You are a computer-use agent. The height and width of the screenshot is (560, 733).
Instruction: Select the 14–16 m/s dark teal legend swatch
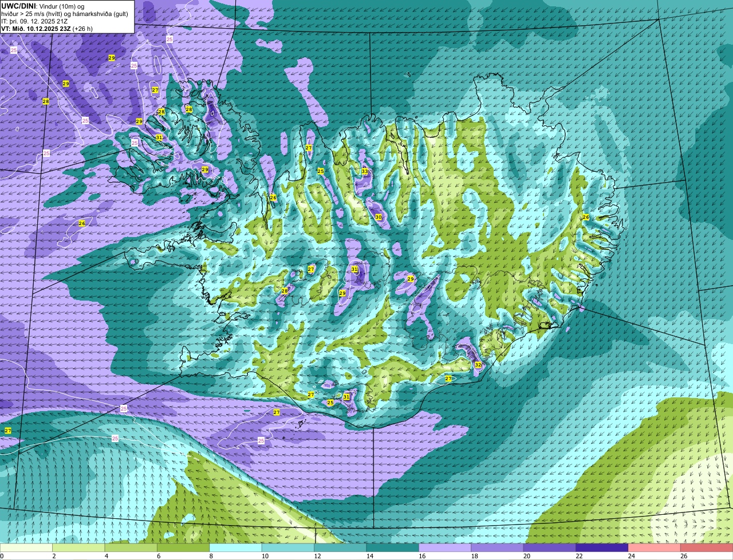tap(393, 548)
